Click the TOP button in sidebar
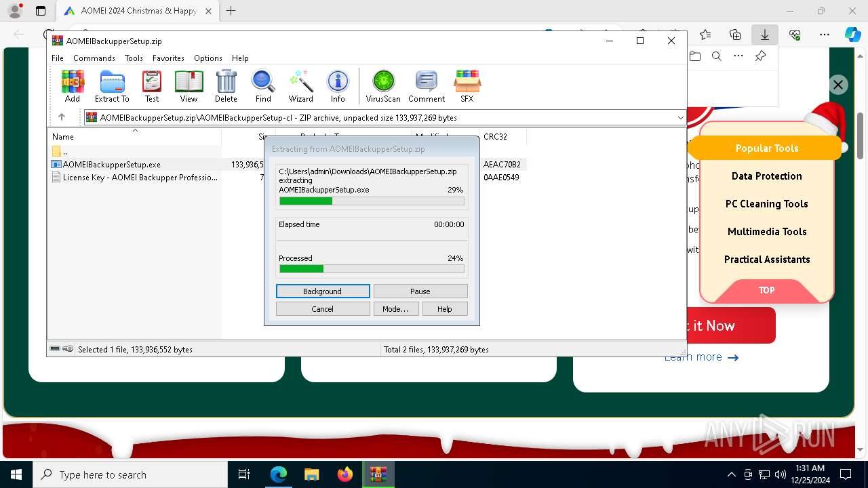The height and width of the screenshot is (488, 868). pyautogui.click(x=767, y=290)
